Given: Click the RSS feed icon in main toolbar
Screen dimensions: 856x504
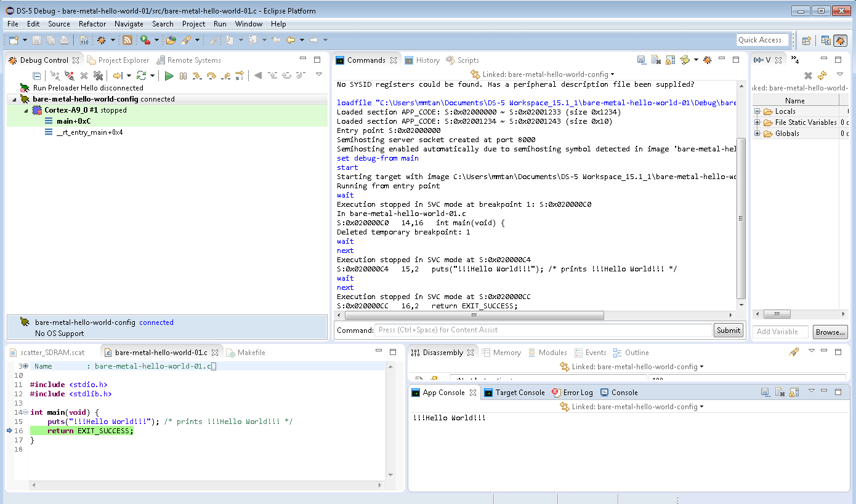Looking at the screenshot, I should coord(127,40).
